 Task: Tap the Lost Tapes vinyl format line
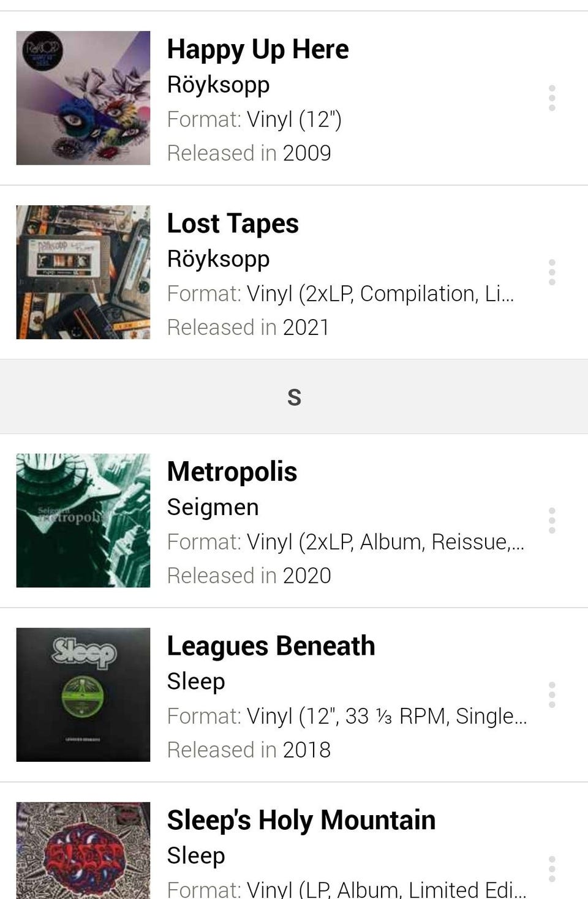(x=340, y=294)
